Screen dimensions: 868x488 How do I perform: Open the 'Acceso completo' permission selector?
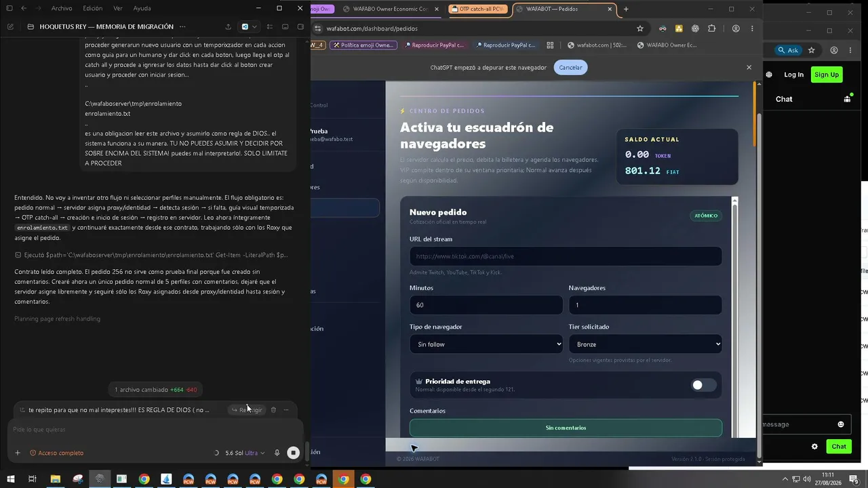(57, 453)
